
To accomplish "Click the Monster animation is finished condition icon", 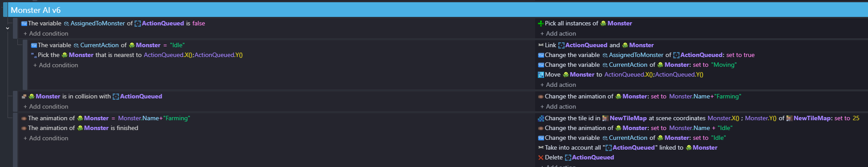I will coord(24,128).
